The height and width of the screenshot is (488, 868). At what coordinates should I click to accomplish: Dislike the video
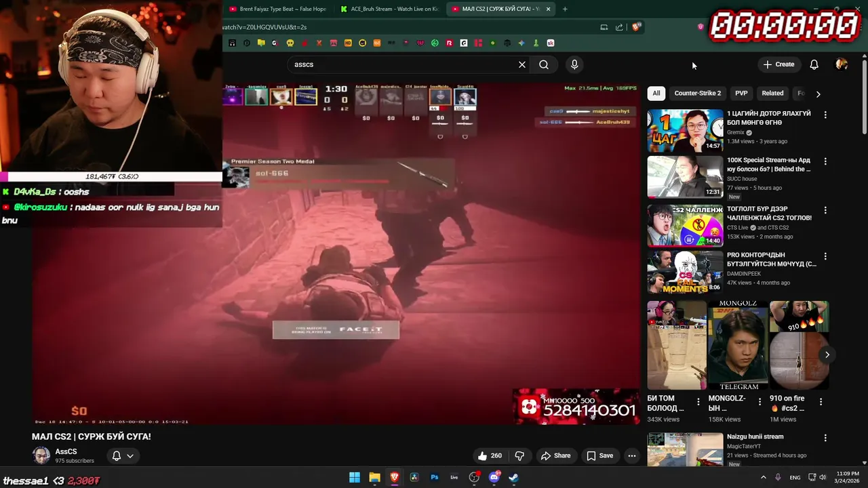519,455
